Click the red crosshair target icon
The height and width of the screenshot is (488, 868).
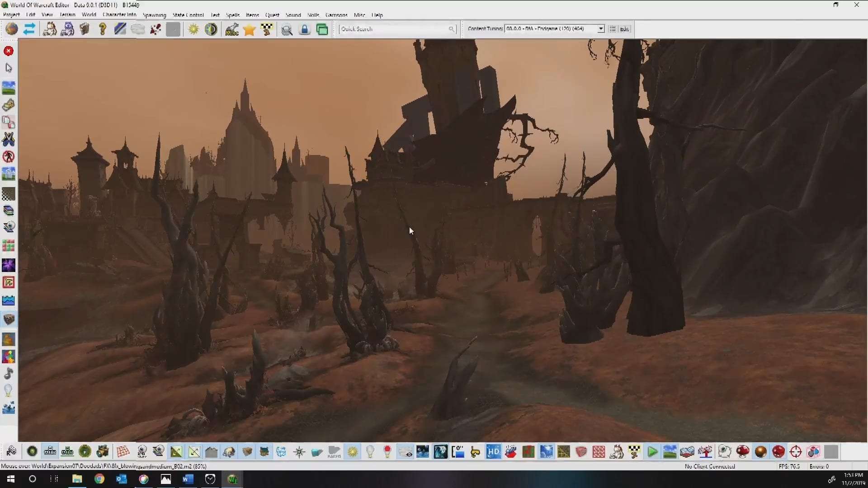coord(796,451)
